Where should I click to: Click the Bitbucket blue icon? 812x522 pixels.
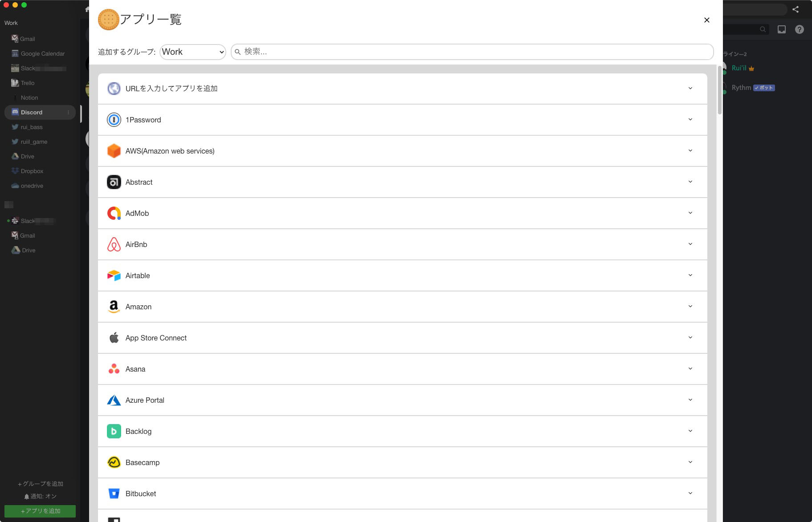114,494
